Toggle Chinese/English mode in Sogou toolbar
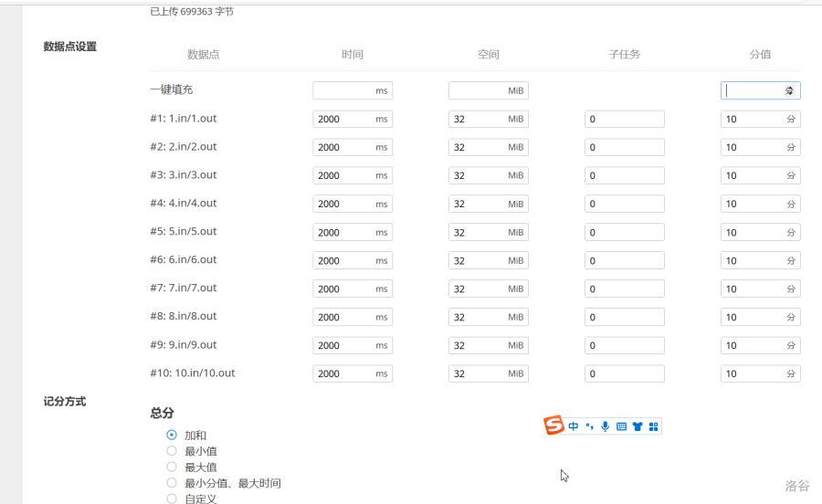The image size is (822, 504). (573, 426)
